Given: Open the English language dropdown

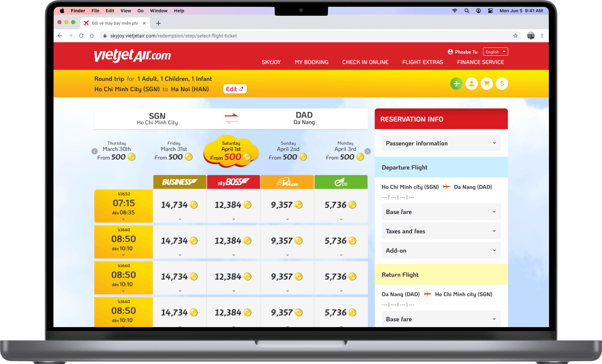Looking at the screenshot, I should (495, 52).
